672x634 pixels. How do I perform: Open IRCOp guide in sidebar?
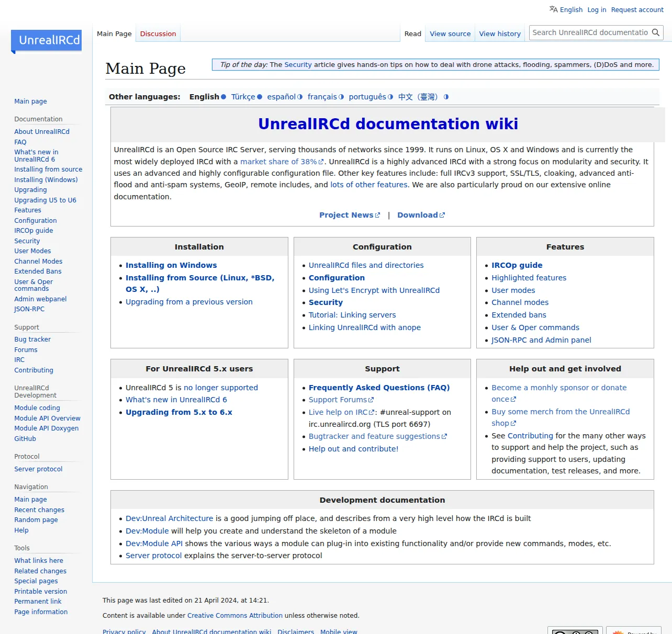[33, 231]
